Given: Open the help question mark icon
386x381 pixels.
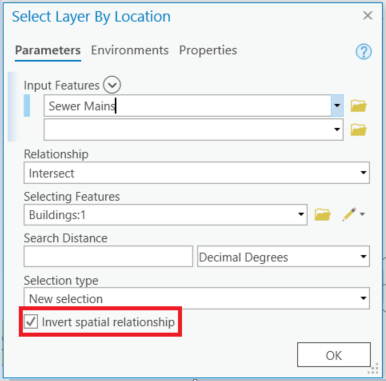Looking at the screenshot, I should (363, 52).
